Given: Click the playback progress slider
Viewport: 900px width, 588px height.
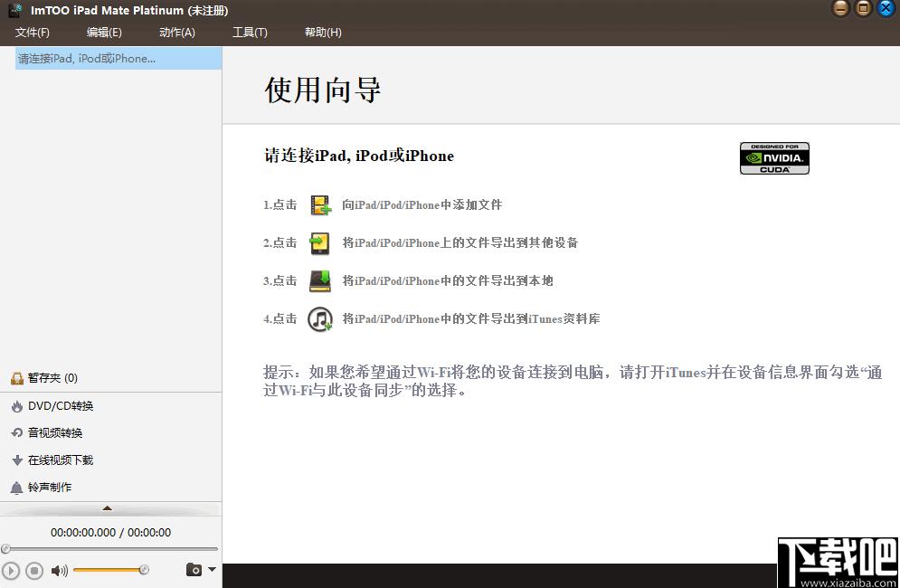Looking at the screenshot, I should coord(109,549).
